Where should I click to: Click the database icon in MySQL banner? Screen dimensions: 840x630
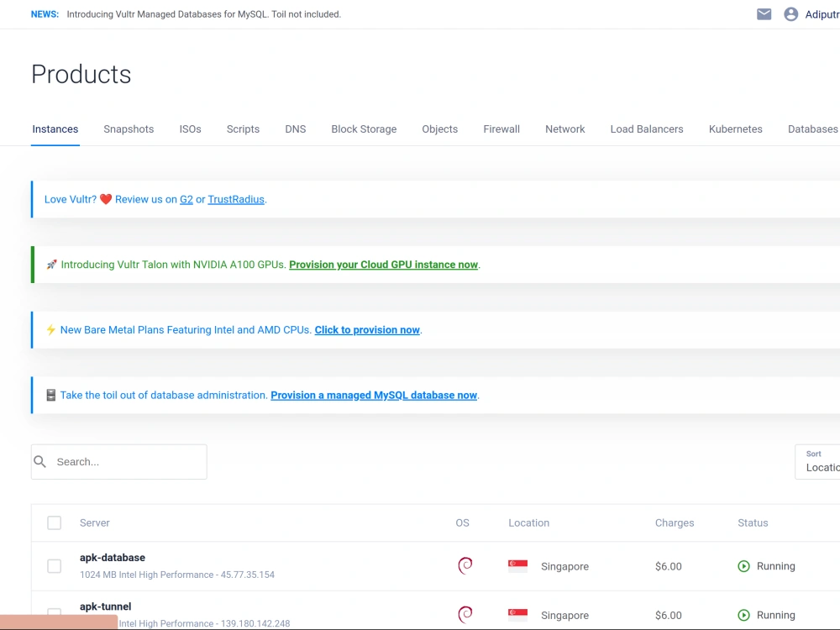51,396
